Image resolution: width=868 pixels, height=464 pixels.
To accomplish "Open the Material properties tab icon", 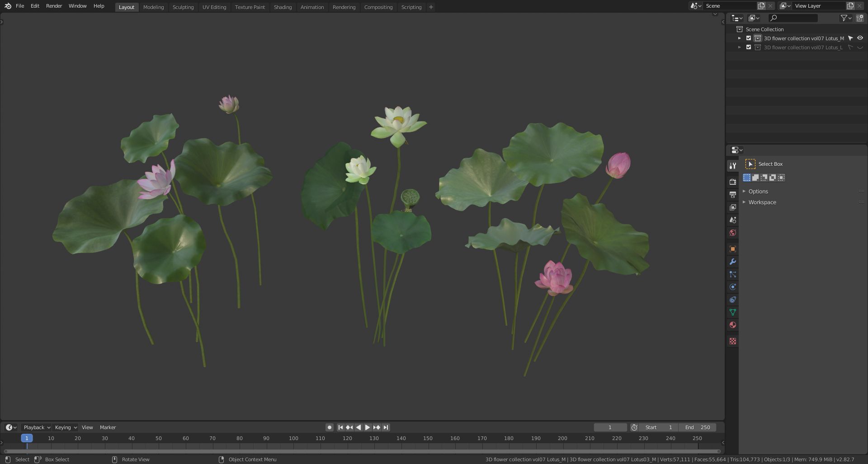I will click(733, 325).
